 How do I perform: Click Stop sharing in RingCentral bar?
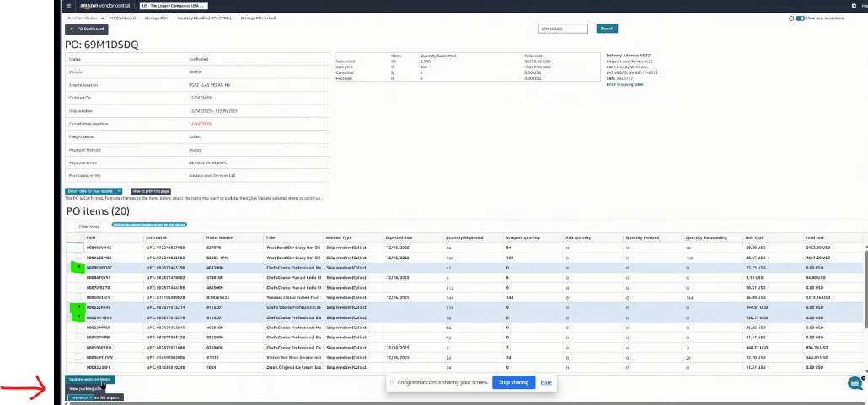click(x=513, y=382)
